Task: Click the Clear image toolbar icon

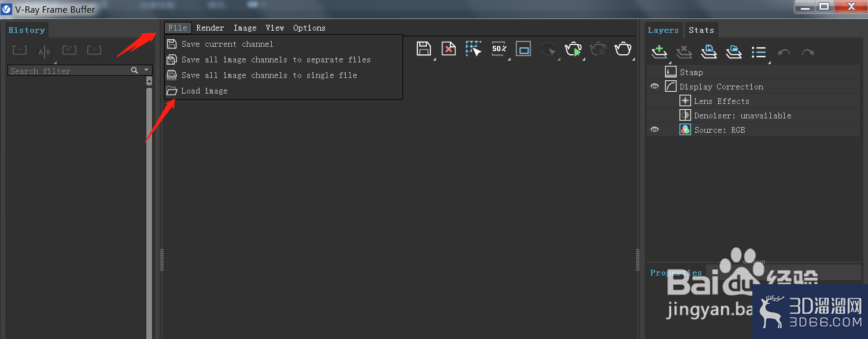Action: [449, 49]
